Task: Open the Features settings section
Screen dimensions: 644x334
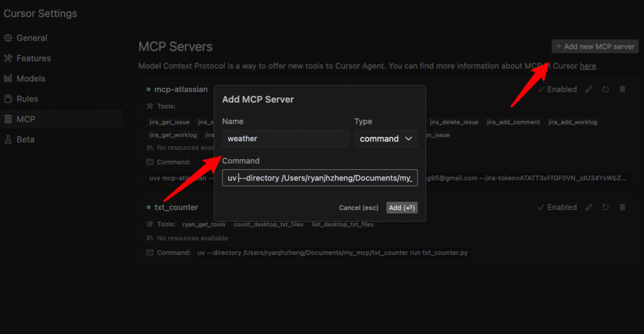Action: pos(33,58)
